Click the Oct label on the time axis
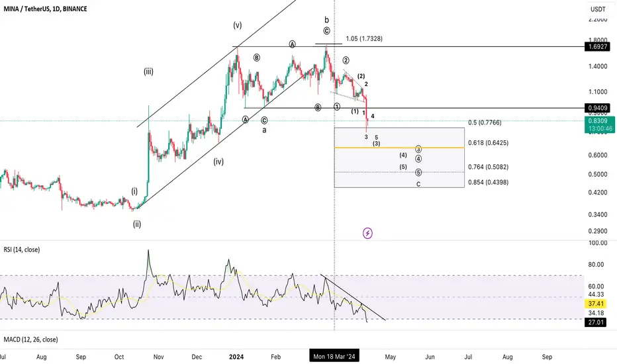617x364 pixels. (119, 357)
